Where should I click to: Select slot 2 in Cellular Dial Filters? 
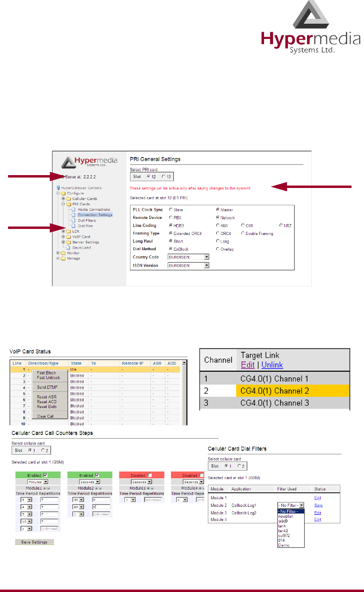tap(239, 466)
